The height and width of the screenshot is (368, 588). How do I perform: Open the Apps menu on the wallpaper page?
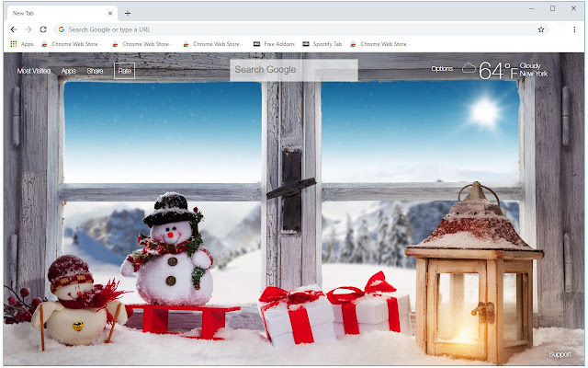(68, 71)
